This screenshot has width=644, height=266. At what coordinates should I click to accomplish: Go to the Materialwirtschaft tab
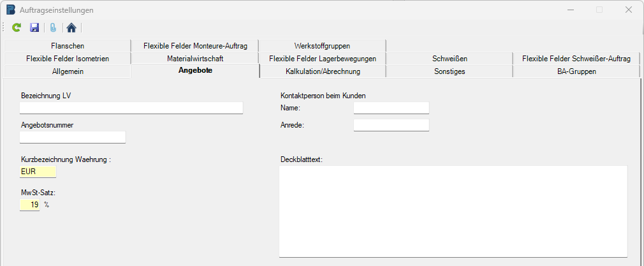tap(195, 59)
